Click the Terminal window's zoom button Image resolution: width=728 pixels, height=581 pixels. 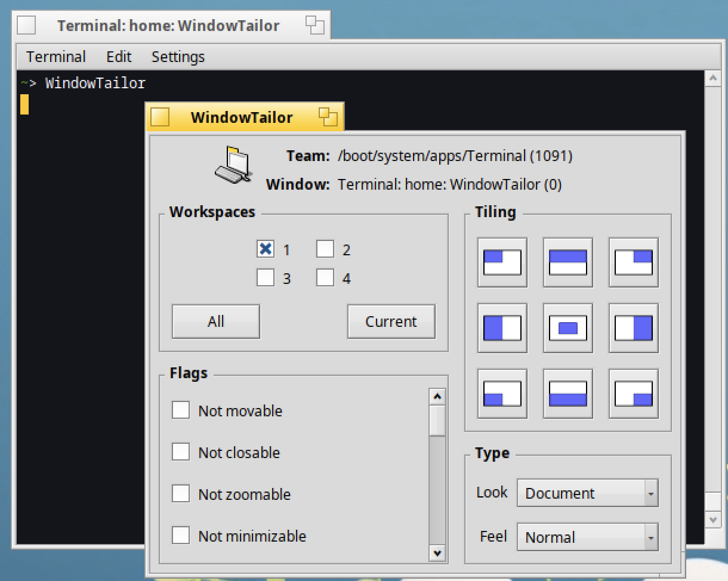[314, 26]
